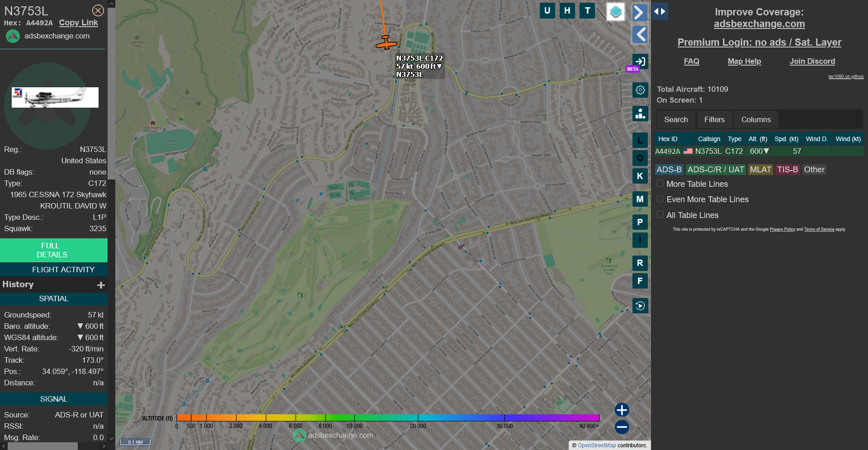Click the Cessna aircraft photo thumbnail
Screen dimensions: 868x450
tap(55, 97)
